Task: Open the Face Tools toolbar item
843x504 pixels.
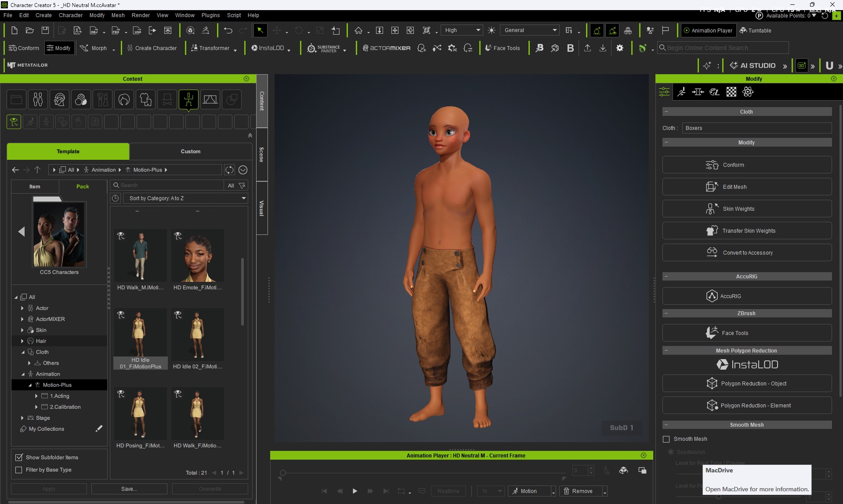Action: 502,48
